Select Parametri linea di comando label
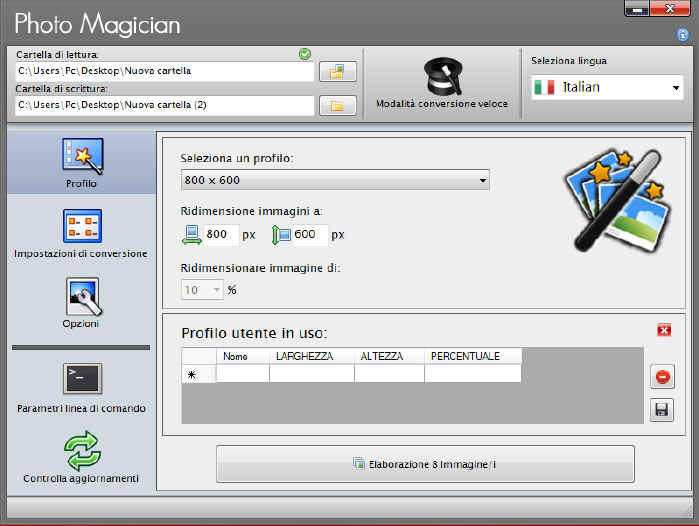This screenshot has width=699, height=526. (x=82, y=408)
